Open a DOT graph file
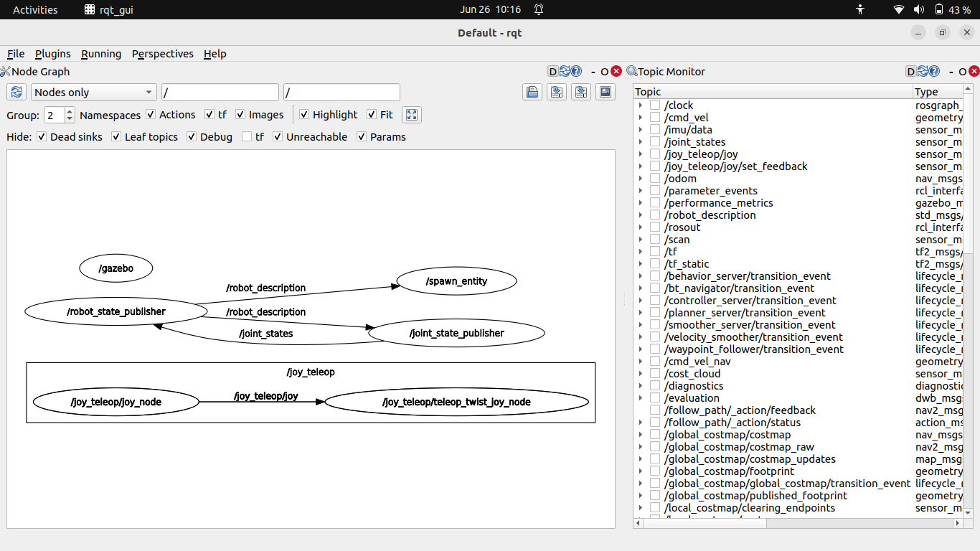Image resolution: width=980 pixels, height=551 pixels. click(532, 92)
